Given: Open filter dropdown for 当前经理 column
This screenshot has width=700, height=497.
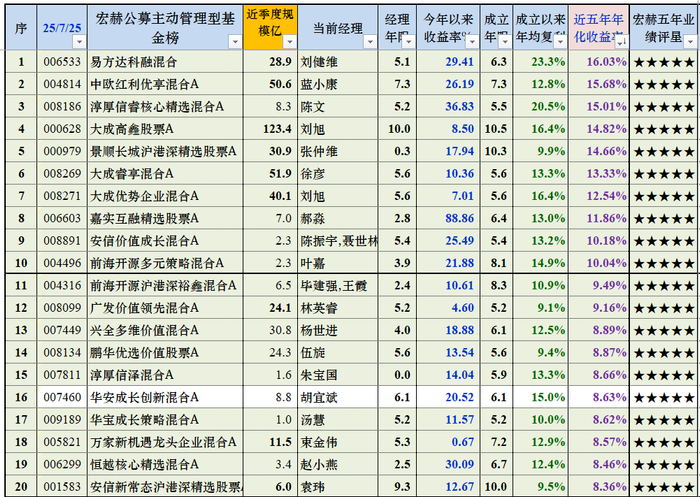Looking at the screenshot, I should point(370,42).
